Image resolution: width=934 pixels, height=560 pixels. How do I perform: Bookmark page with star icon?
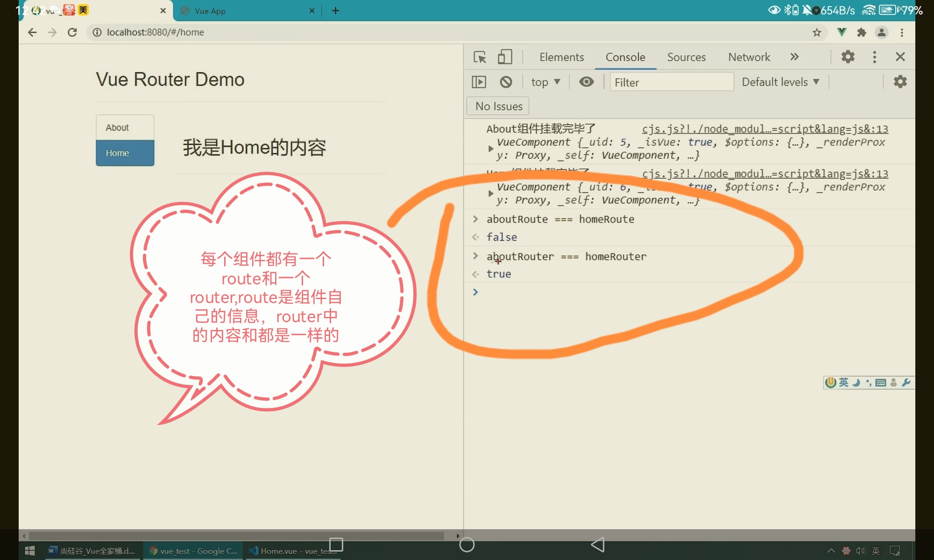coord(816,32)
